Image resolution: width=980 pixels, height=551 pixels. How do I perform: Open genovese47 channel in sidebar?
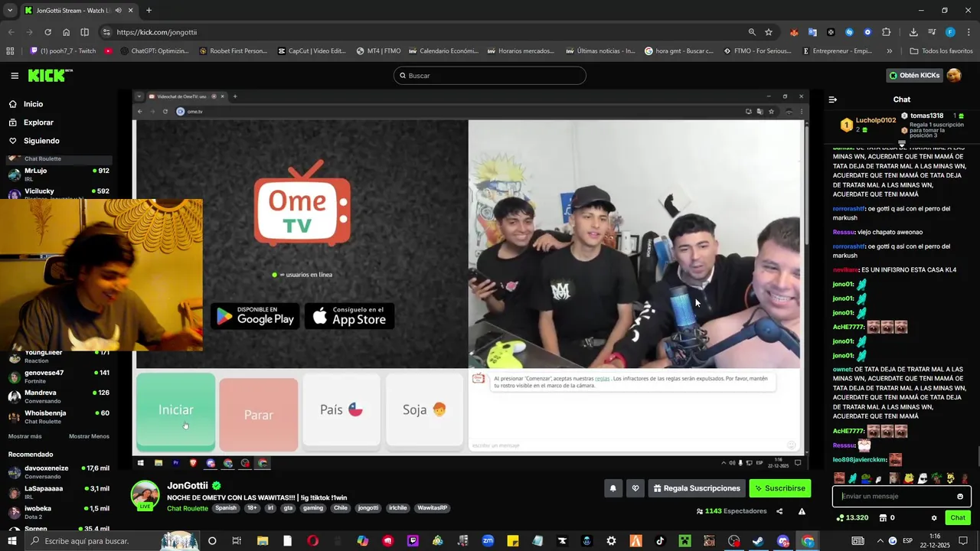[58, 377]
